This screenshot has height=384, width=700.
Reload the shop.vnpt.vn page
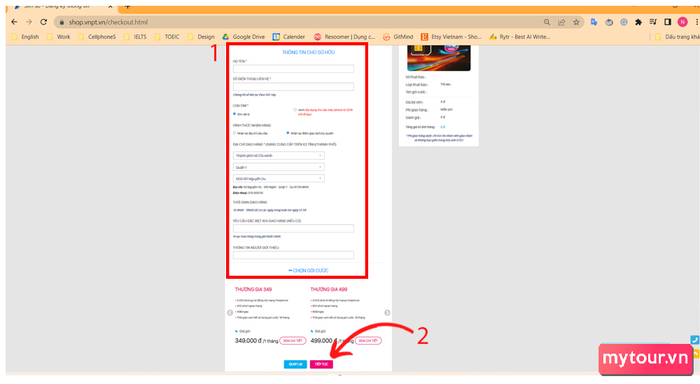43,22
